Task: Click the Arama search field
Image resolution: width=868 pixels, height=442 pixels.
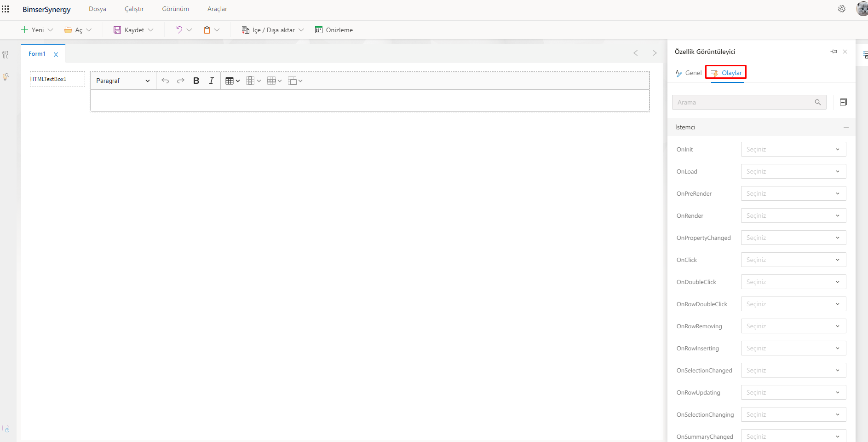Action: click(x=749, y=102)
